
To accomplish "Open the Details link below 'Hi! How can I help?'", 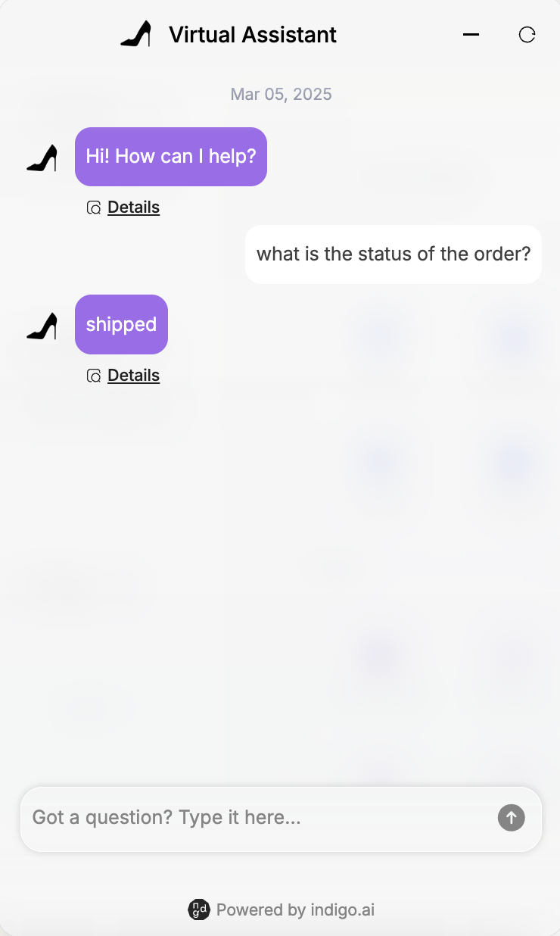I will (133, 207).
